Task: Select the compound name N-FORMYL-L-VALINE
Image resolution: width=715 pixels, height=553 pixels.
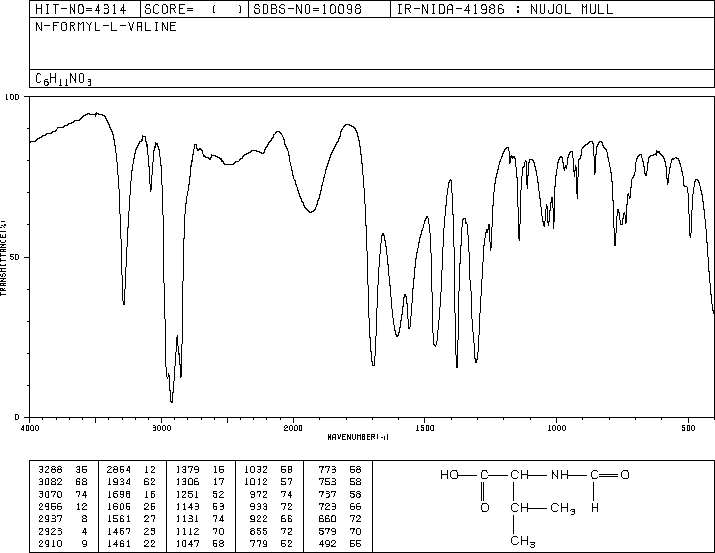Action: coord(106,26)
